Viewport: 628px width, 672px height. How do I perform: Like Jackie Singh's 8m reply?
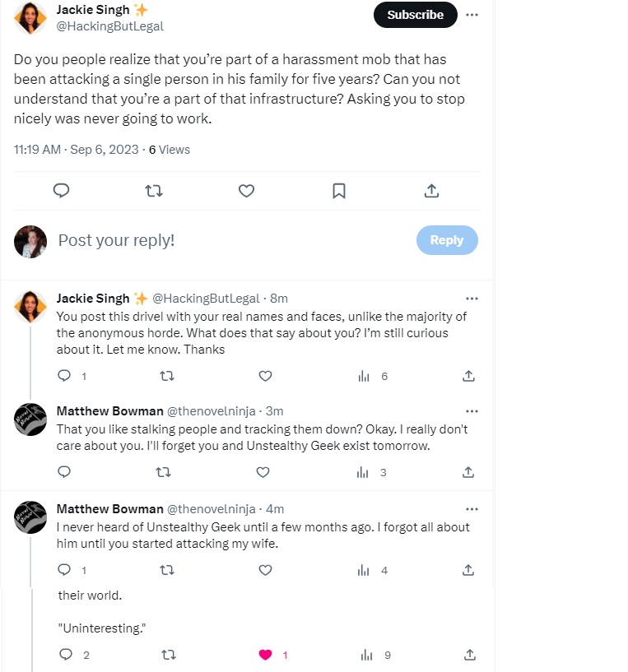[265, 376]
